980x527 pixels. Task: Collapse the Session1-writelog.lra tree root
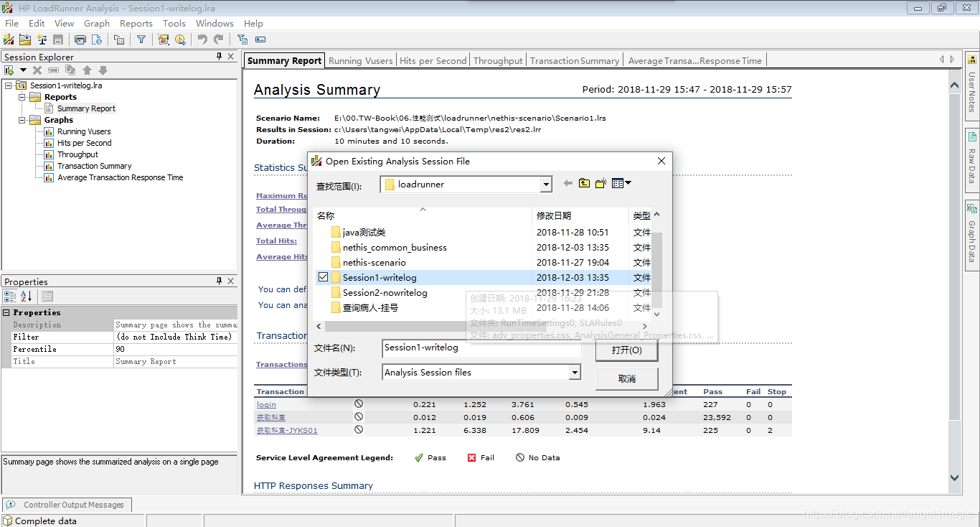click(x=9, y=85)
